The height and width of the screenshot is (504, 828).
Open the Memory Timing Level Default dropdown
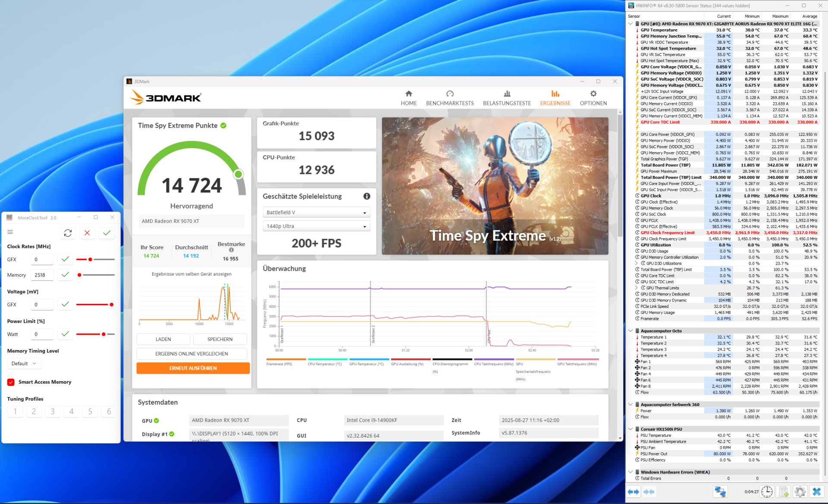tap(24, 363)
